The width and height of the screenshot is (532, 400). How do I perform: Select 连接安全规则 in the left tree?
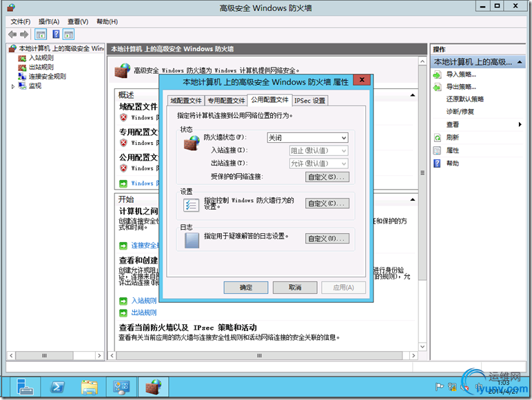tap(47, 76)
